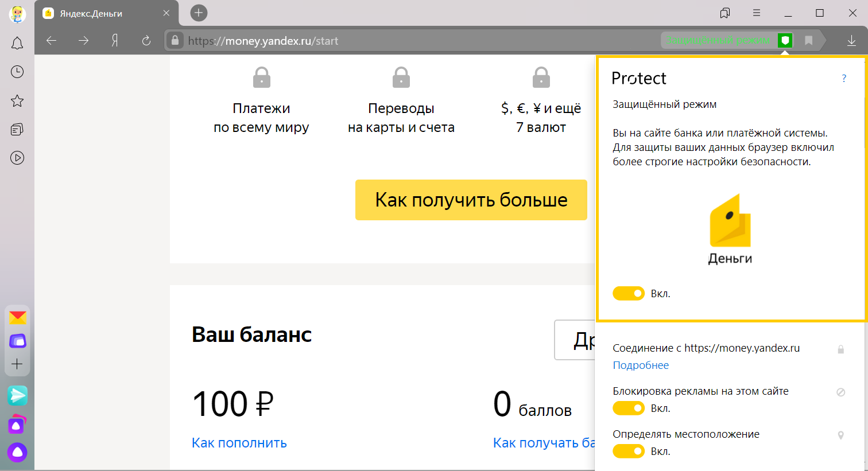
Task: Click the address bar padlock icon
Action: [175, 40]
